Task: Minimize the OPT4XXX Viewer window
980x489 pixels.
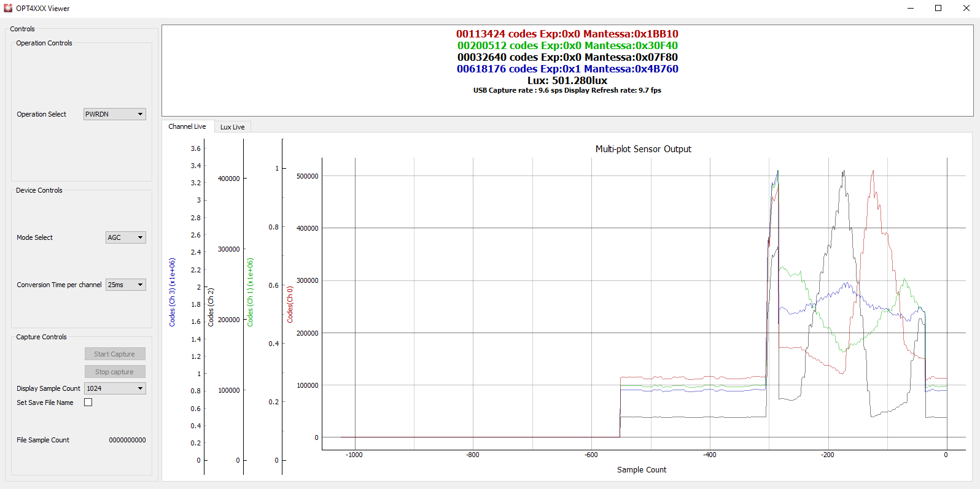Action: [x=910, y=8]
